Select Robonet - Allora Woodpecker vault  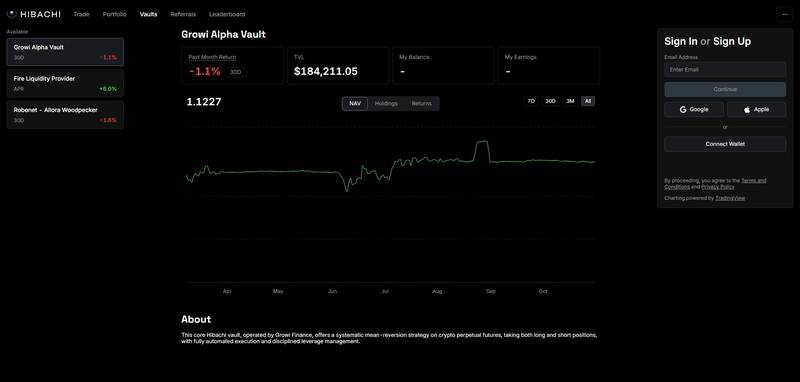coord(65,115)
